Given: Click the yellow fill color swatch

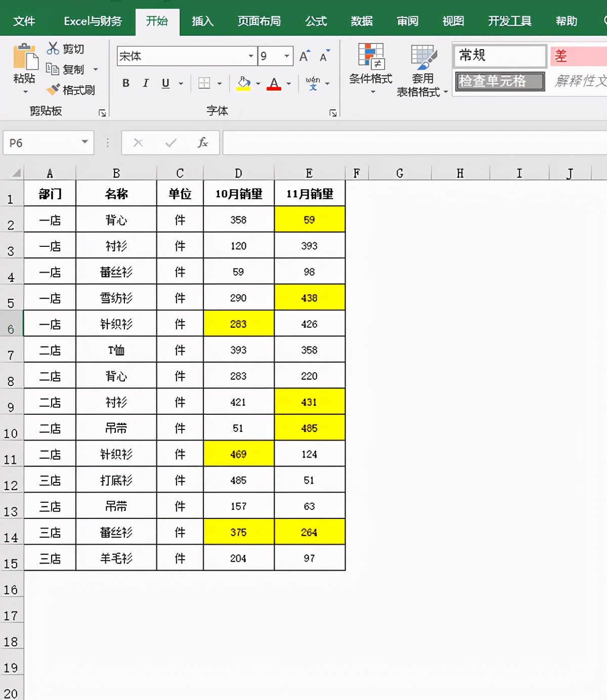Looking at the screenshot, I should [x=244, y=88].
